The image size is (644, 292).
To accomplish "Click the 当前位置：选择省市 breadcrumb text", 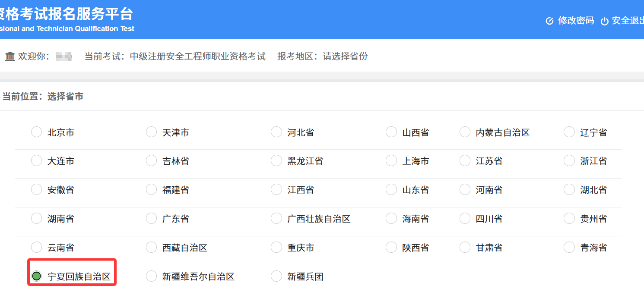I will pos(42,96).
